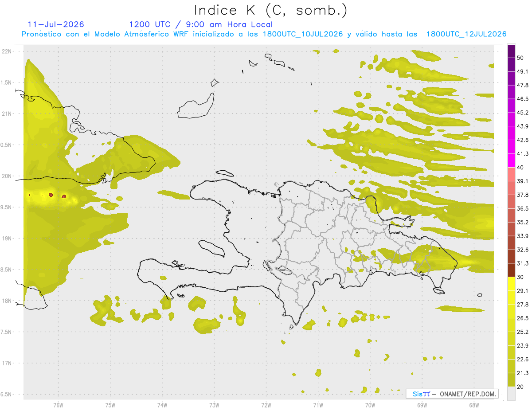The width and height of the screenshot is (532, 411).
Task: Click the colorbar value "26.5"
Action: click(523, 318)
